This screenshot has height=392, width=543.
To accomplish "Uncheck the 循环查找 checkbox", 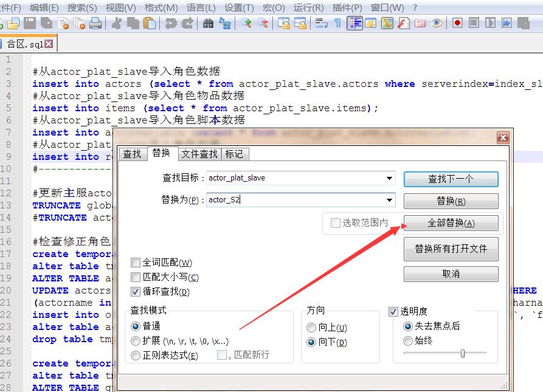I will [136, 292].
